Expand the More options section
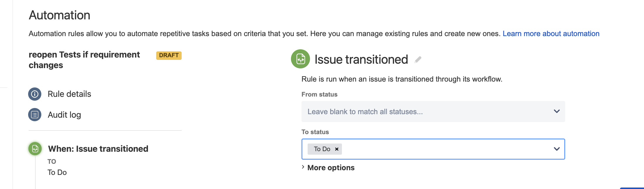The image size is (644, 189). (328, 168)
